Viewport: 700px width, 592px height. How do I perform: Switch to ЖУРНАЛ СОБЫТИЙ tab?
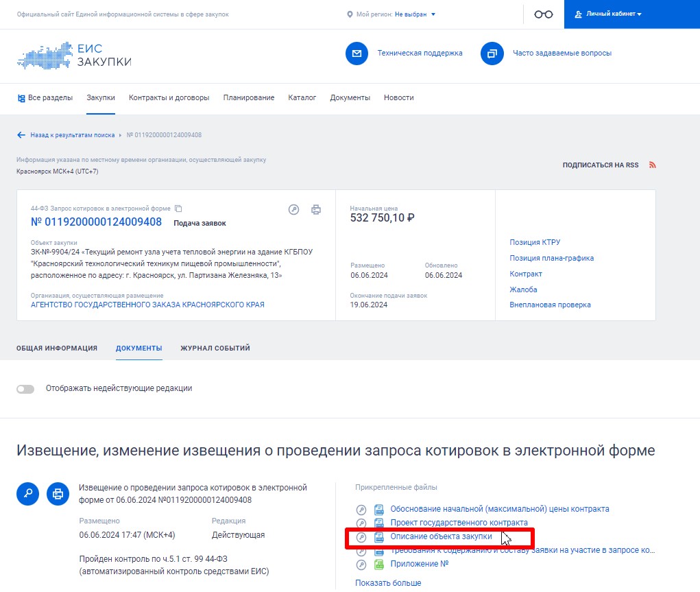coord(215,348)
